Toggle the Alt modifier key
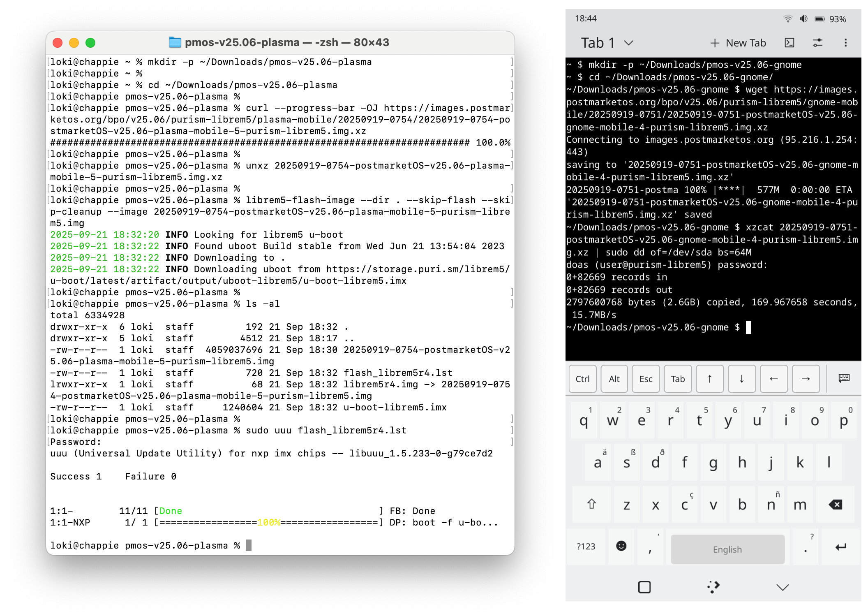Screen dimensions: 868x616 tap(614, 379)
